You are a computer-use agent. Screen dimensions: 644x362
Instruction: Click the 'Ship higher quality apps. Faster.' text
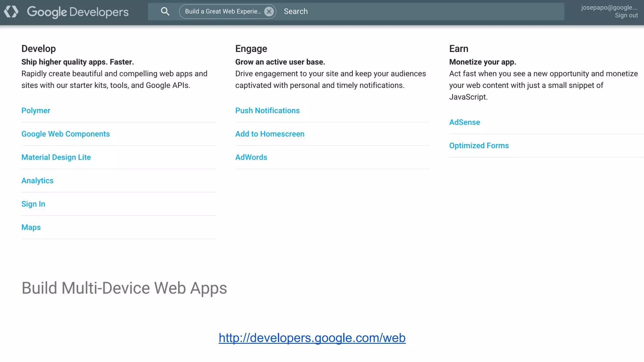(78, 62)
